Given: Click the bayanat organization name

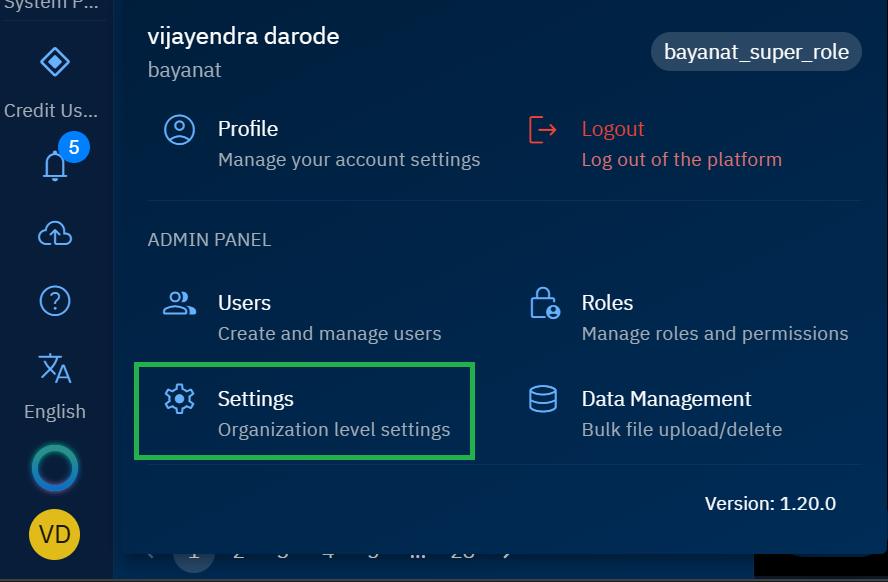Looking at the screenshot, I should point(184,71).
